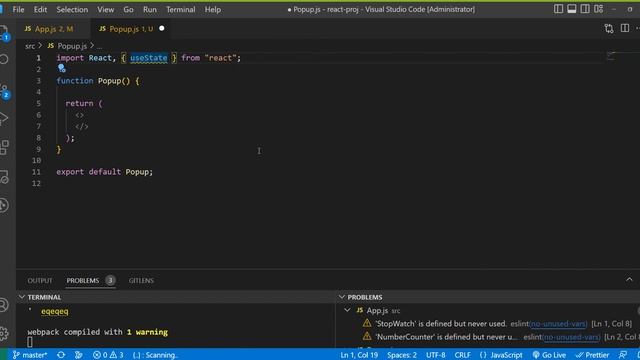Click the editor minimap
The height and width of the screenshot is (360, 640).
(x=610, y=56)
